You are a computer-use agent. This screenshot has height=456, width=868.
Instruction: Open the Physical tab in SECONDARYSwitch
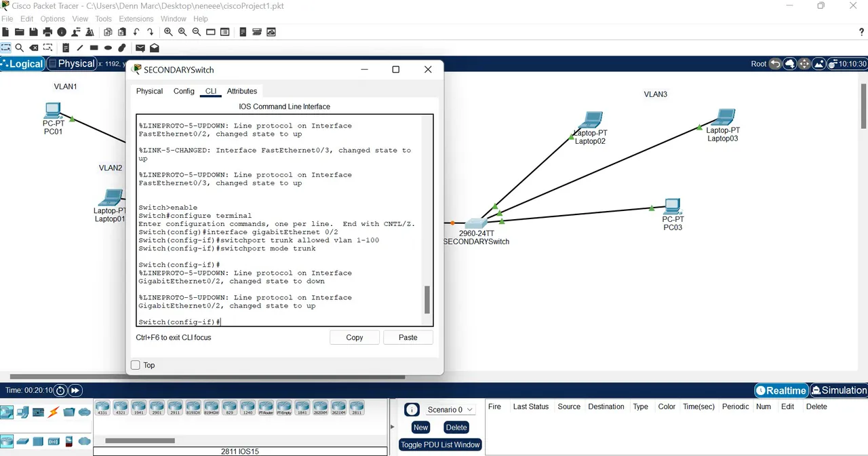[150, 91]
